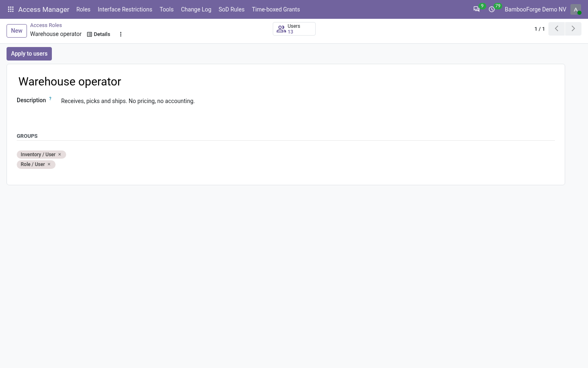
Task: Open the Users 13 stat button
Action: (294, 29)
